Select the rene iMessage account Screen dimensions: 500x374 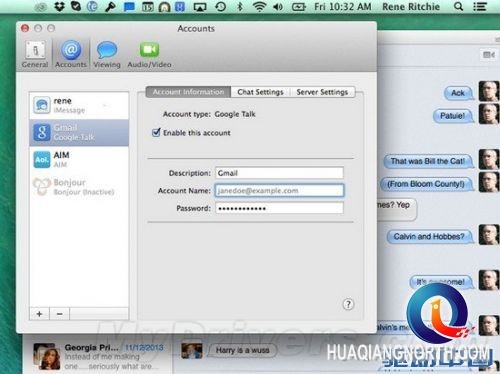79,105
